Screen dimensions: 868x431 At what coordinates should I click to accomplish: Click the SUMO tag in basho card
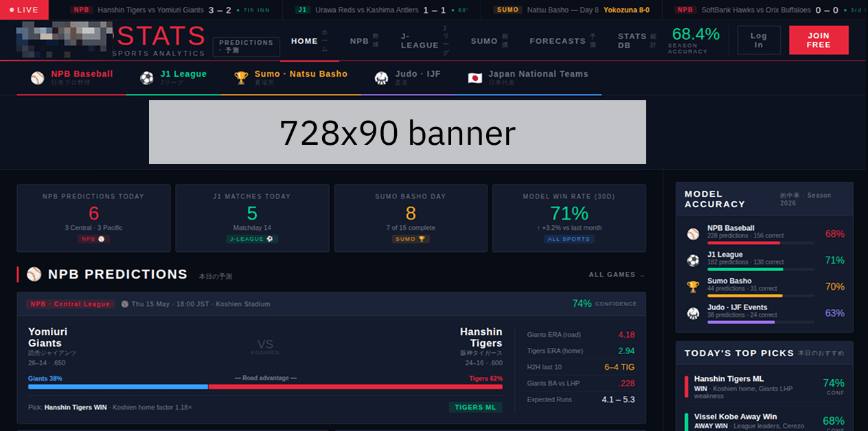click(411, 239)
